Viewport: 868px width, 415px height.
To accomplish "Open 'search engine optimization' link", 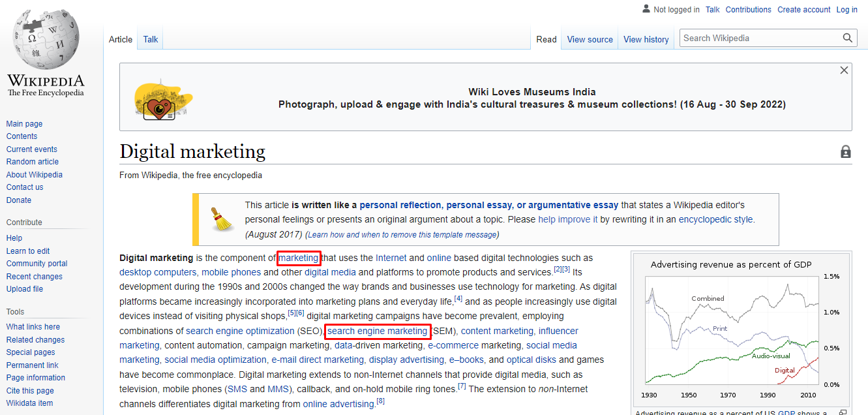I will [240, 331].
